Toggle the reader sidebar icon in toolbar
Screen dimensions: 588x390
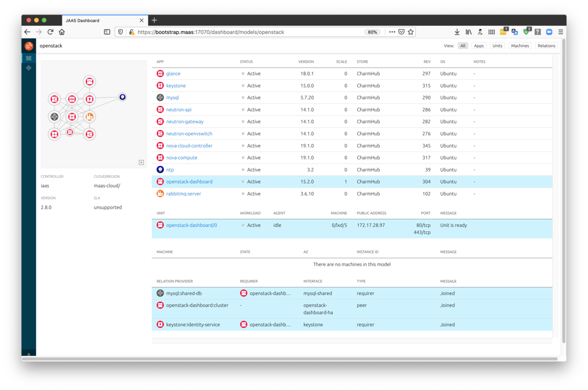pos(107,32)
